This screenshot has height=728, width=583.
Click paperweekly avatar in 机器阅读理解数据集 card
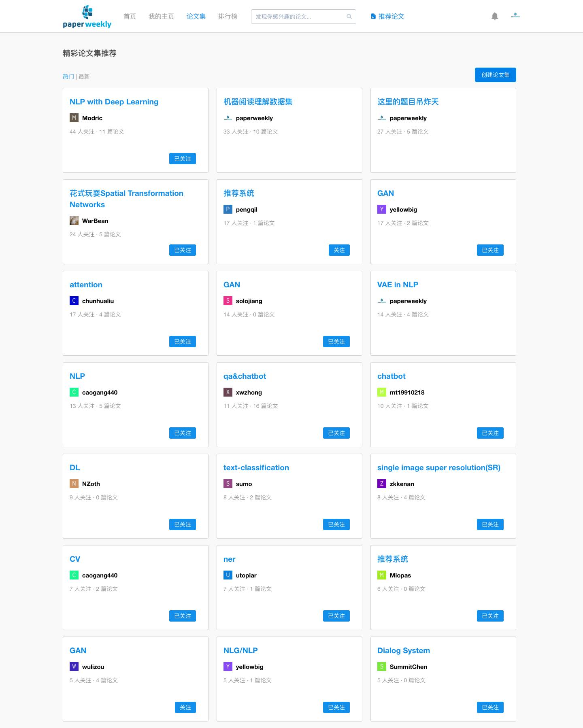click(228, 118)
